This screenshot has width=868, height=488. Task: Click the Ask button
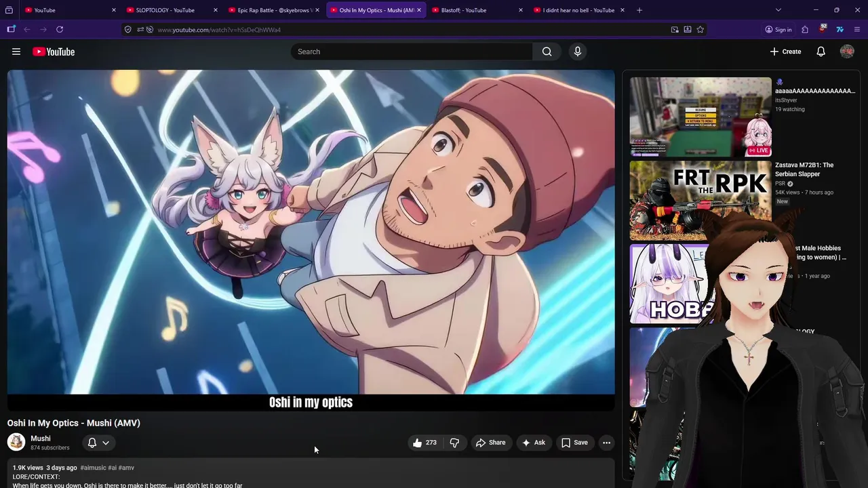pos(534,443)
